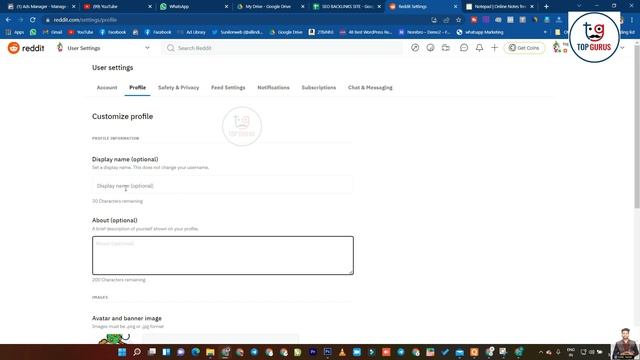Open the YouTube bookmark
Image resolution: width=640 pixels, height=360 pixels.
(x=80, y=32)
